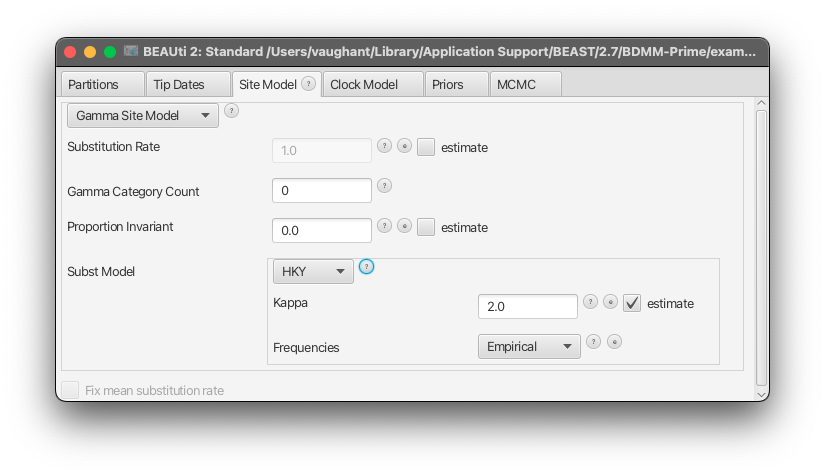Click vertical scrollbar thumb

(761, 248)
